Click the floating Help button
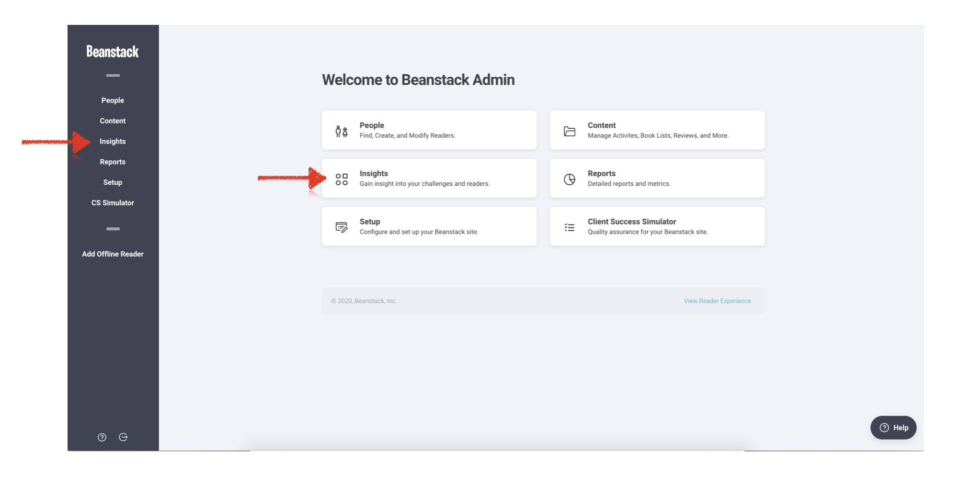Screen dimensions: 980x492 coord(893,428)
